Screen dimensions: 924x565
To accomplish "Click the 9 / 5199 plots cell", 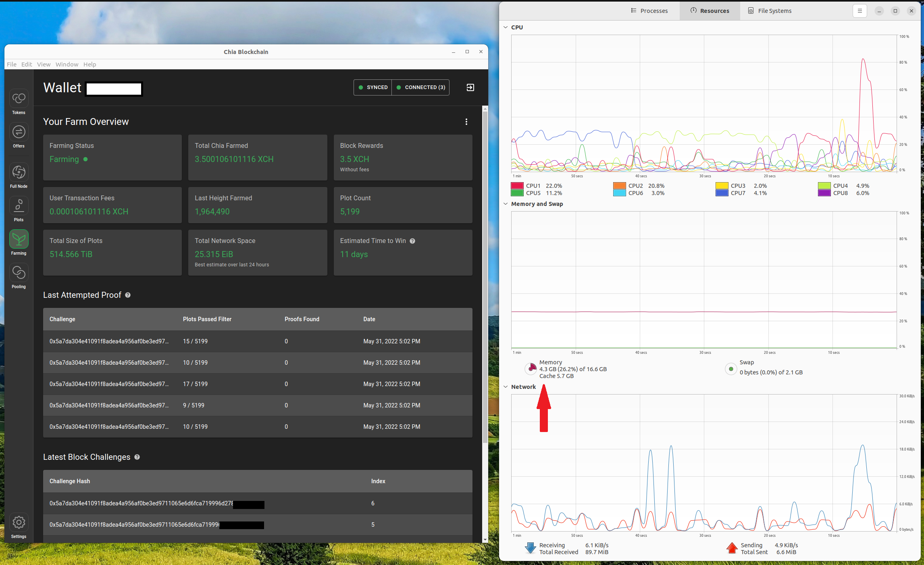I will 194,405.
